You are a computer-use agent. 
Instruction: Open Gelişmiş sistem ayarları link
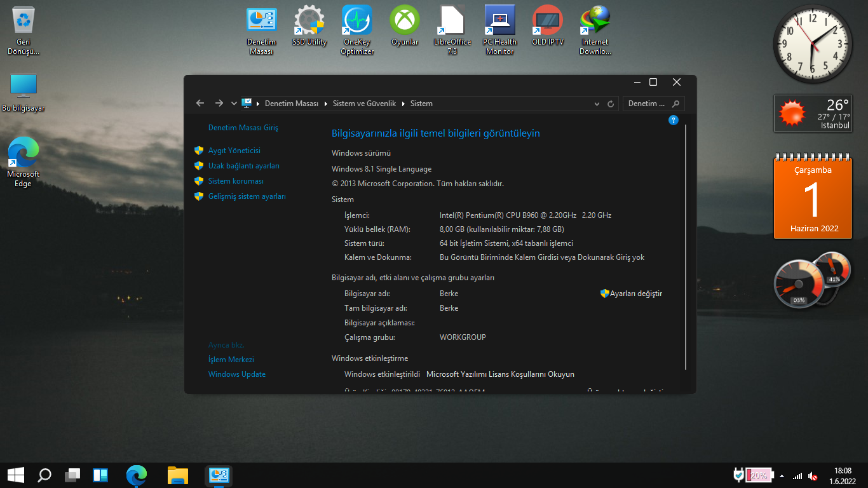pyautogui.click(x=247, y=196)
